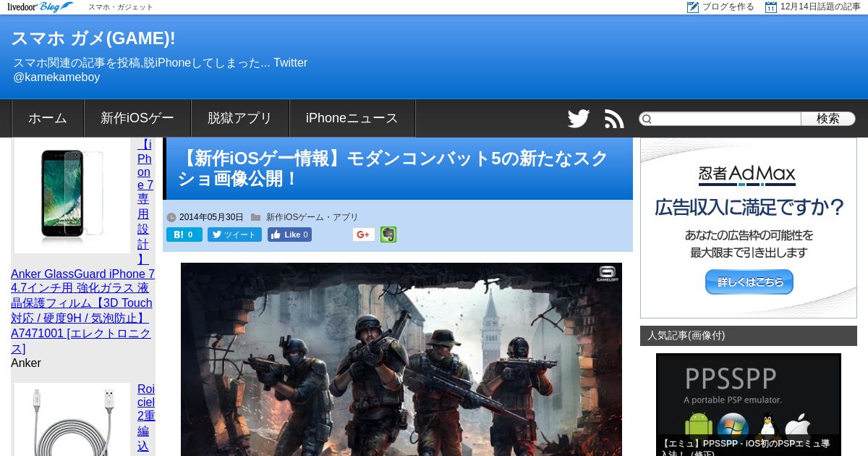Focus the blog search input field
Screen dimensions: 868x456
[x=727, y=119]
